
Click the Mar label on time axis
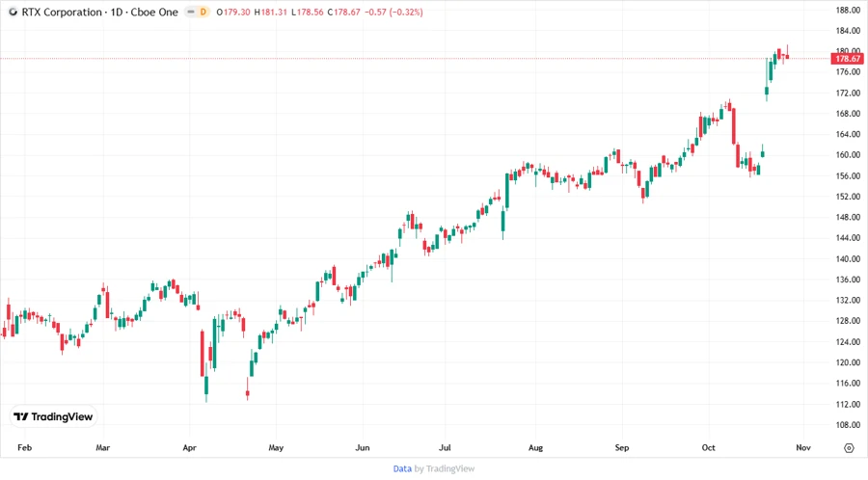tap(102, 447)
